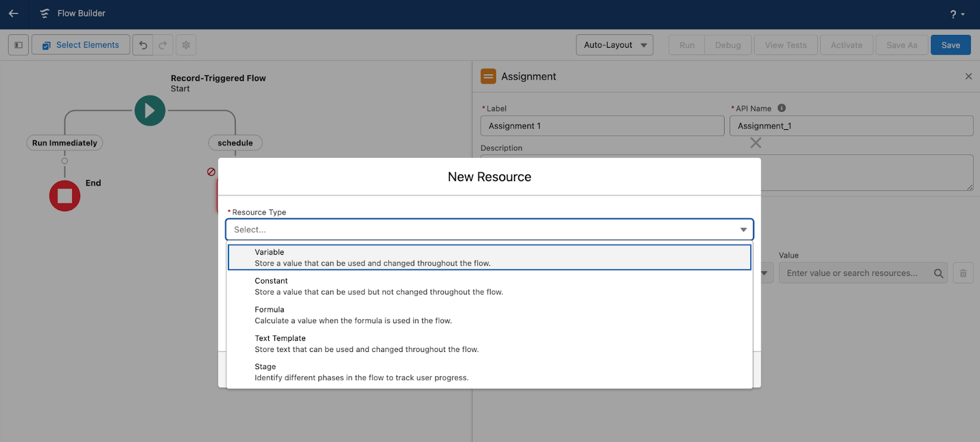Close the Assignment panel
This screenshot has width=980, height=442.
coord(968,76)
